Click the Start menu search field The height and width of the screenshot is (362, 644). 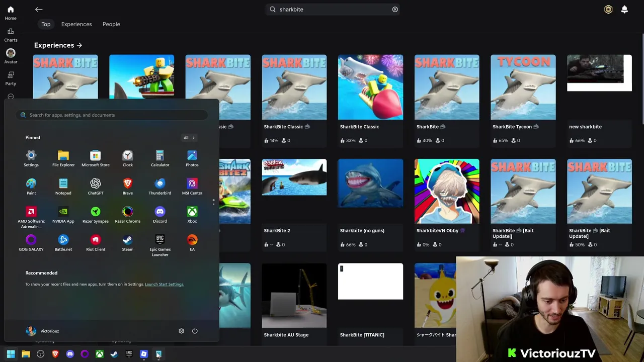(x=112, y=115)
